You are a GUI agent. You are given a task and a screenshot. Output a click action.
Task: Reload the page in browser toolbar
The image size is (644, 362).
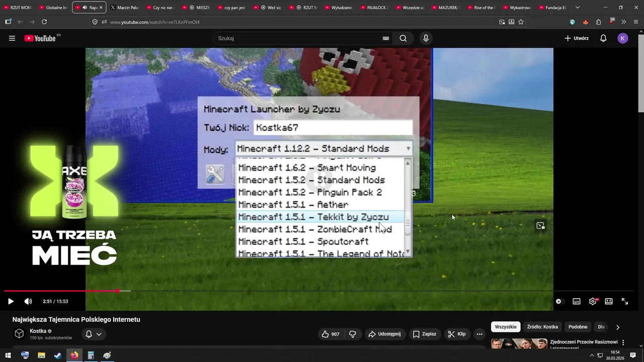44,22
